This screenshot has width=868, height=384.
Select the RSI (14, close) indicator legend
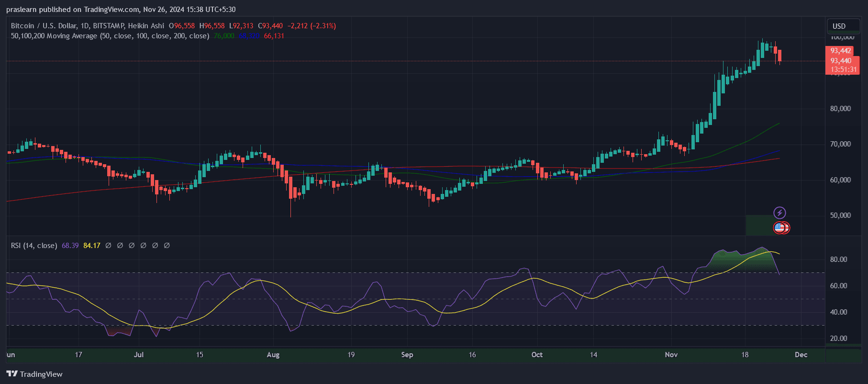[x=34, y=246]
